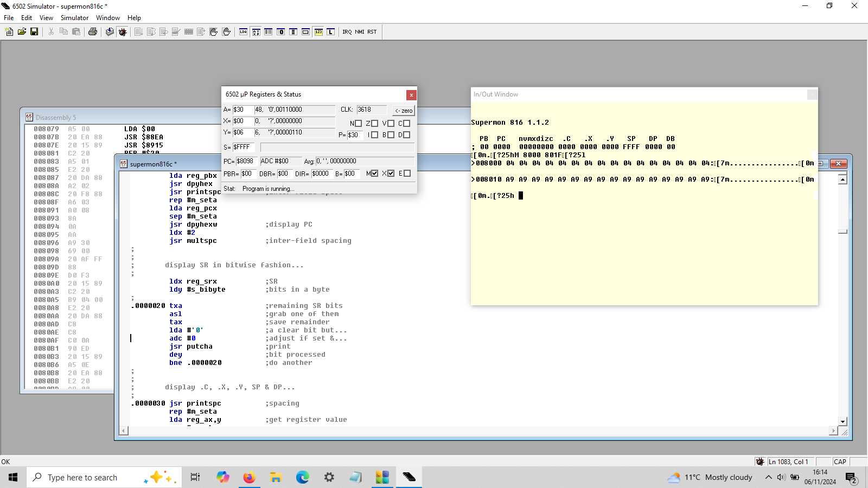Show hidden system tray icons
The image size is (868, 488).
(x=768, y=477)
